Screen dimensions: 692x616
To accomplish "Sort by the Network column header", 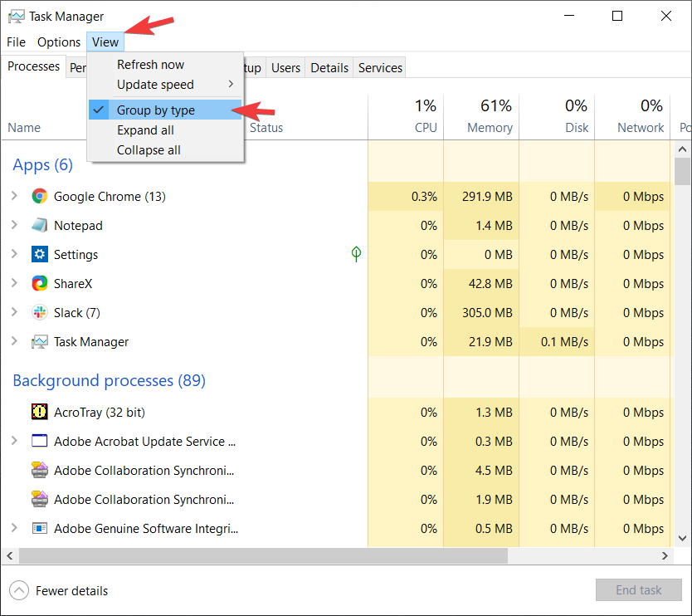I will pos(632,117).
